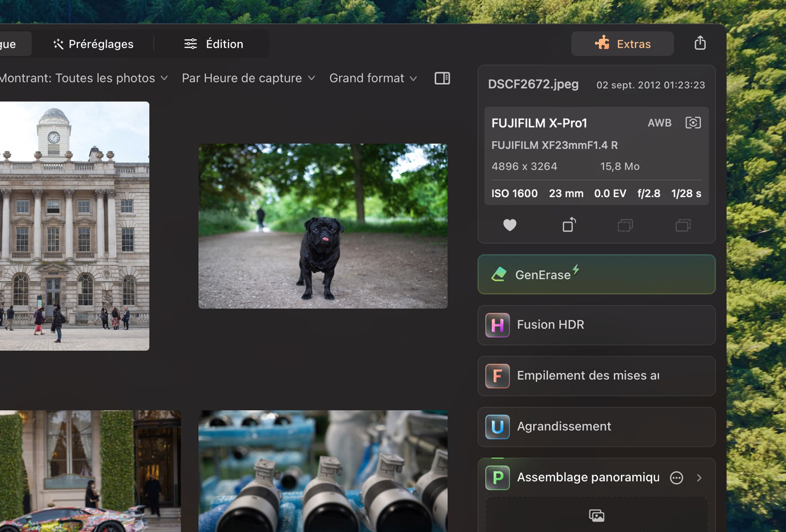Click the GenErase eraser icon
The image size is (786, 532).
pyautogui.click(x=499, y=274)
